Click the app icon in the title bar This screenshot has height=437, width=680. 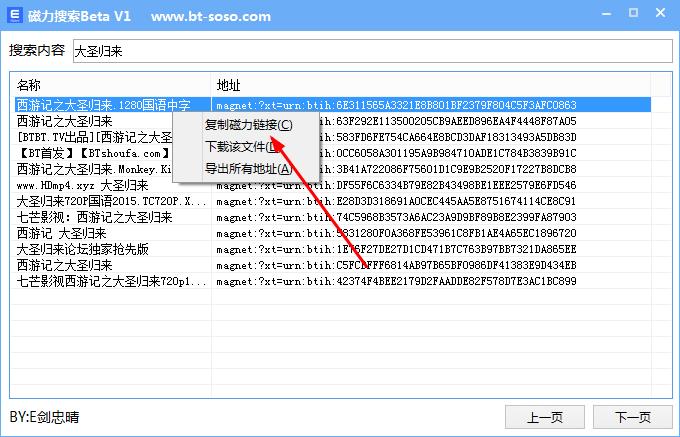[x=15, y=18]
